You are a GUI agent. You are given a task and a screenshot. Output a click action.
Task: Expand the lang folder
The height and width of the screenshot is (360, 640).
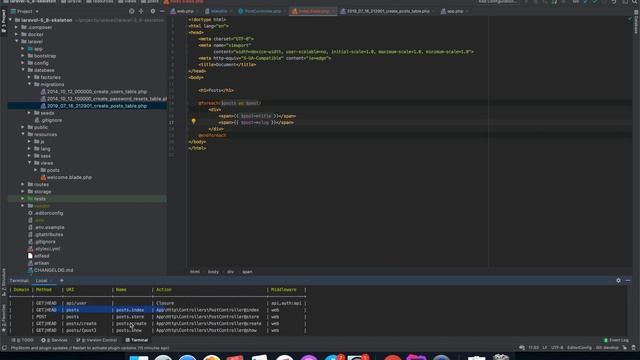pyautogui.click(x=29, y=149)
